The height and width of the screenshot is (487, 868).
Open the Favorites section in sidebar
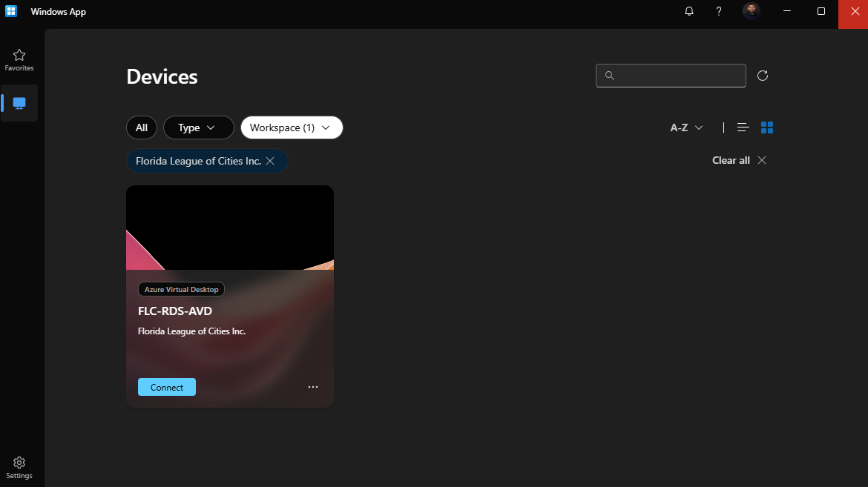coord(19,60)
